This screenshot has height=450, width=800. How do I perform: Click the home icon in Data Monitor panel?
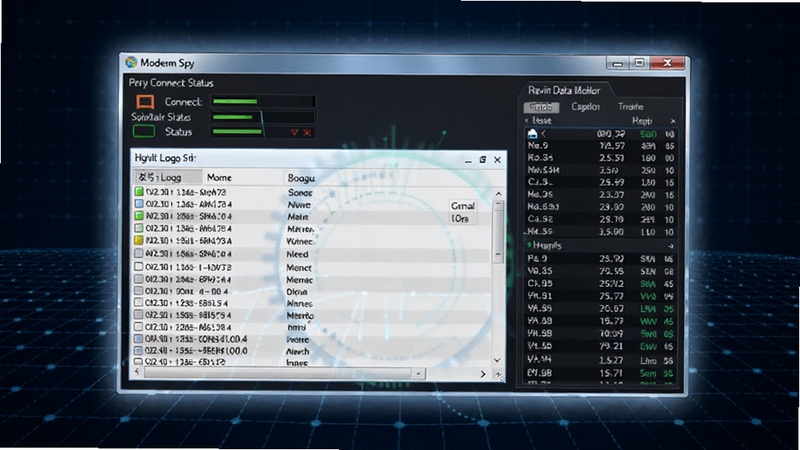pyautogui.click(x=532, y=134)
